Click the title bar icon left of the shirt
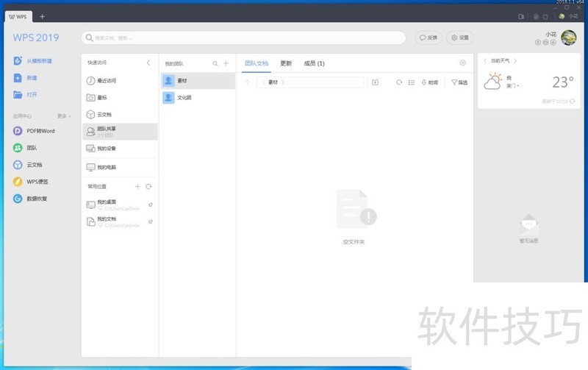The height and width of the screenshot is (370, 588). [536, 16]
